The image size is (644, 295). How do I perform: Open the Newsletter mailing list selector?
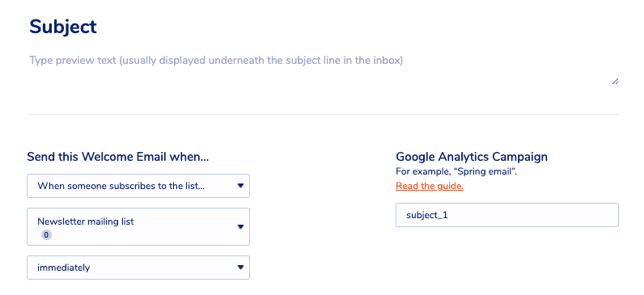[138, 227]
